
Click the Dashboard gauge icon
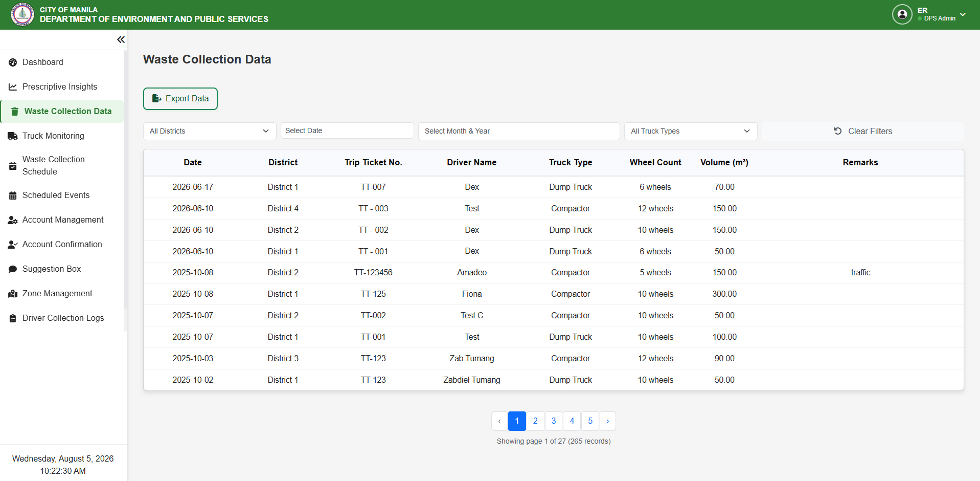coord(13,62)
